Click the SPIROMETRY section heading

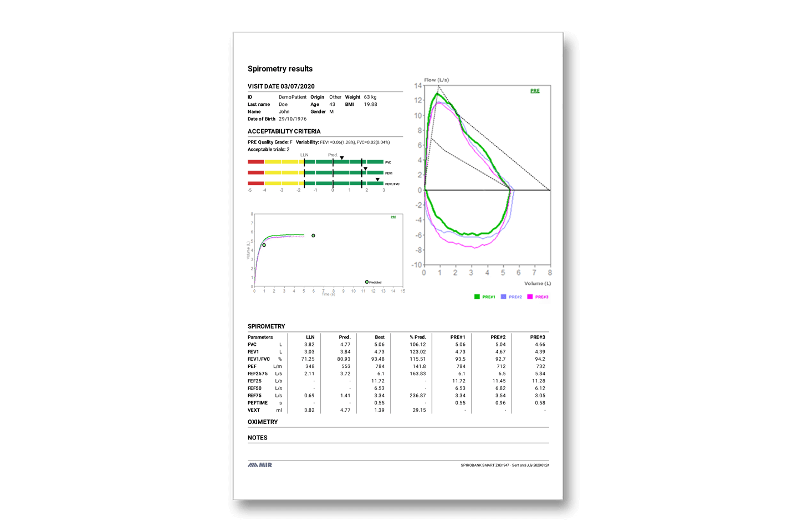pos(267,326)
